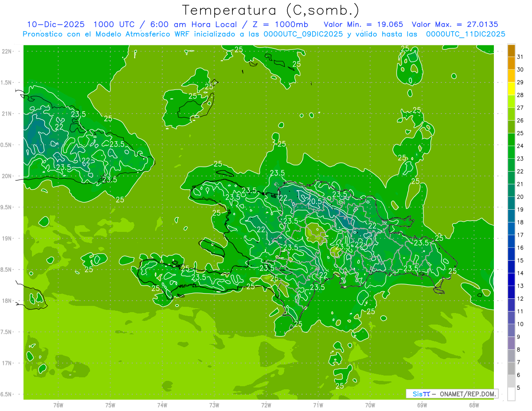Click the 11 label on the color scale
Image resolution: width=532 pixels, height=411 pixels.
[520, 311]
